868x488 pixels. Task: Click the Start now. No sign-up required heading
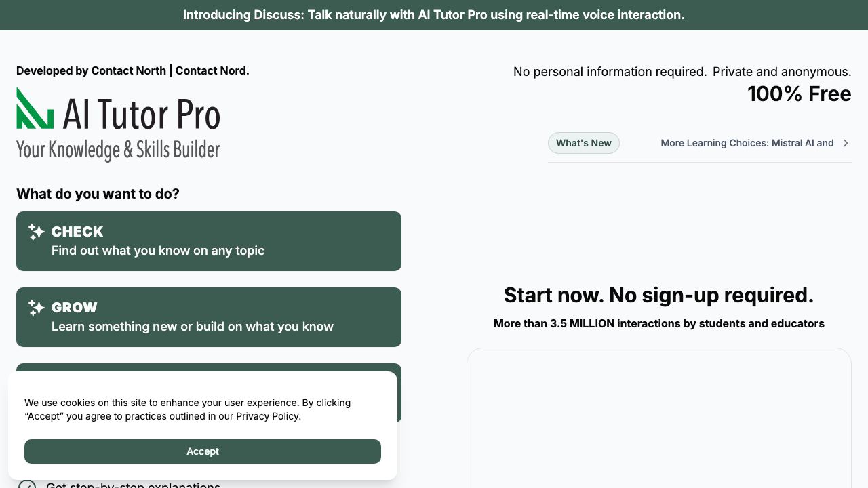click(658, 295)
